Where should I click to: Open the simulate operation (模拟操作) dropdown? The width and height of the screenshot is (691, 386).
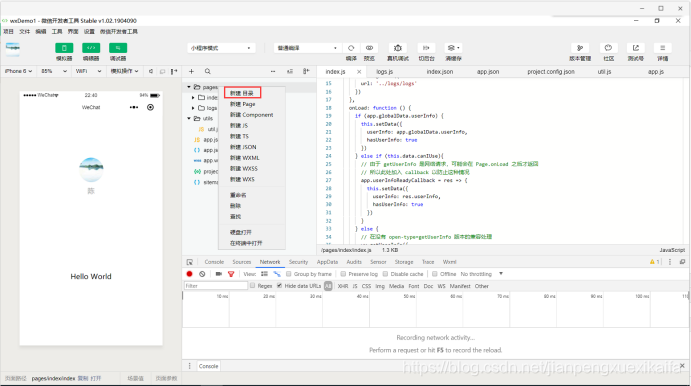pyautogui.click(x=124, y=71)
